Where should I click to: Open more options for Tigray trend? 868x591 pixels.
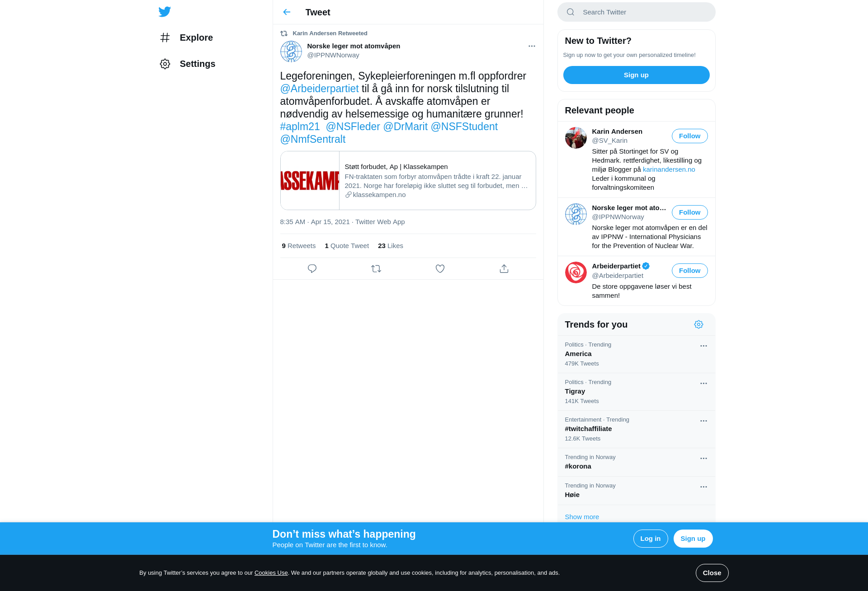click(x=703, y=383)
